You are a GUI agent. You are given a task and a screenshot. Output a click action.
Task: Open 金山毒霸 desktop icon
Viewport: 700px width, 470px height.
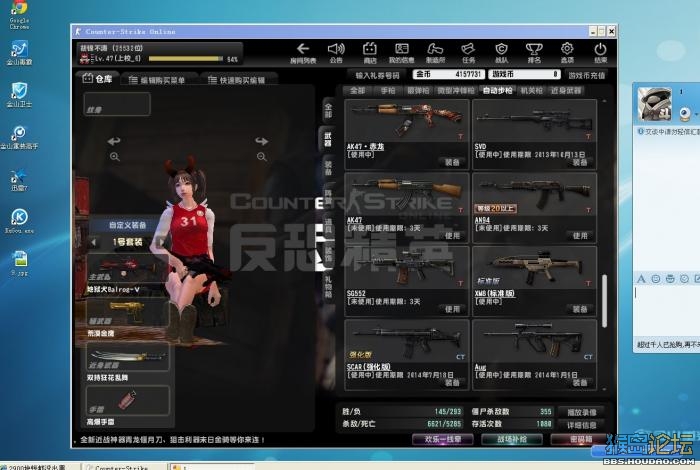point(19,53)
